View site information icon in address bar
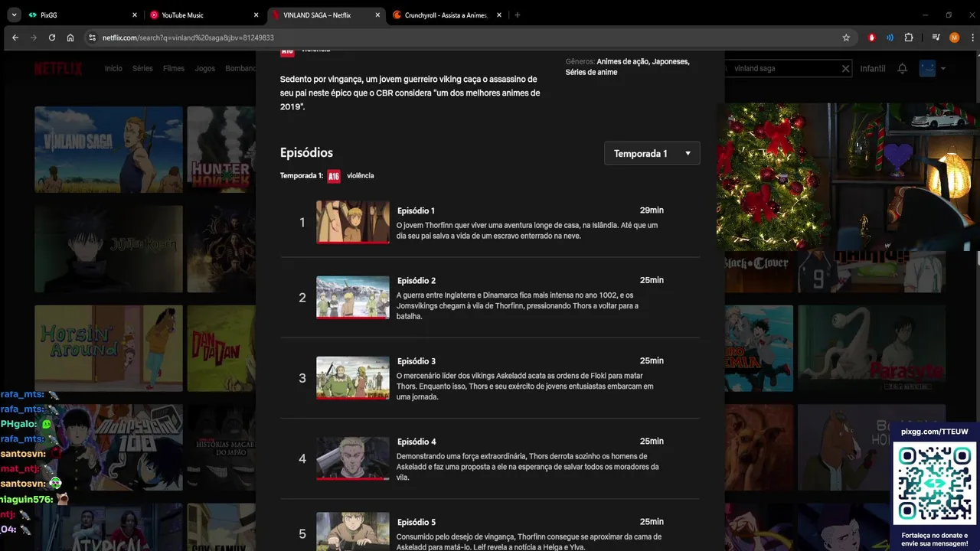The height and width of the screenshot is (551, 980). tap(92, 37)
